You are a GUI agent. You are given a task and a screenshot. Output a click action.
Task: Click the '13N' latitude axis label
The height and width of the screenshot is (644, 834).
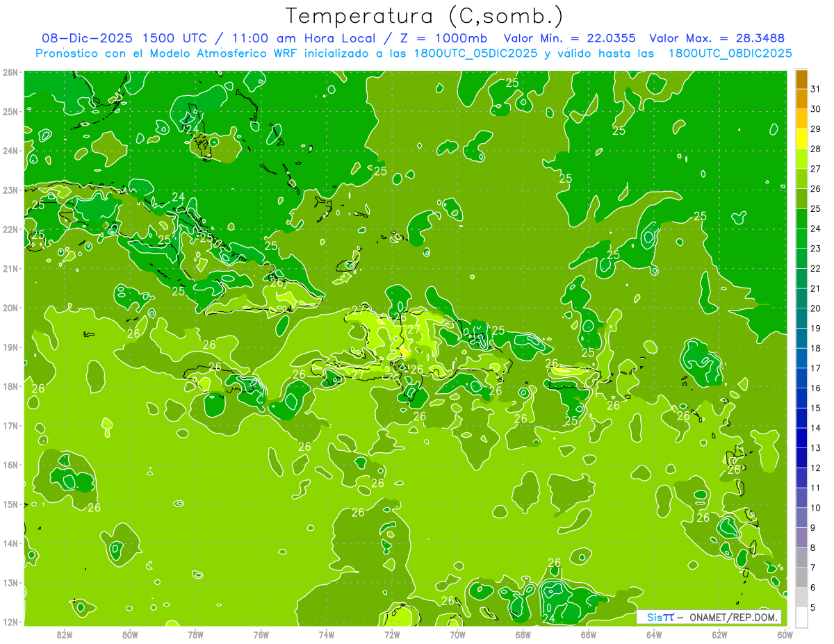click(10, 583)
